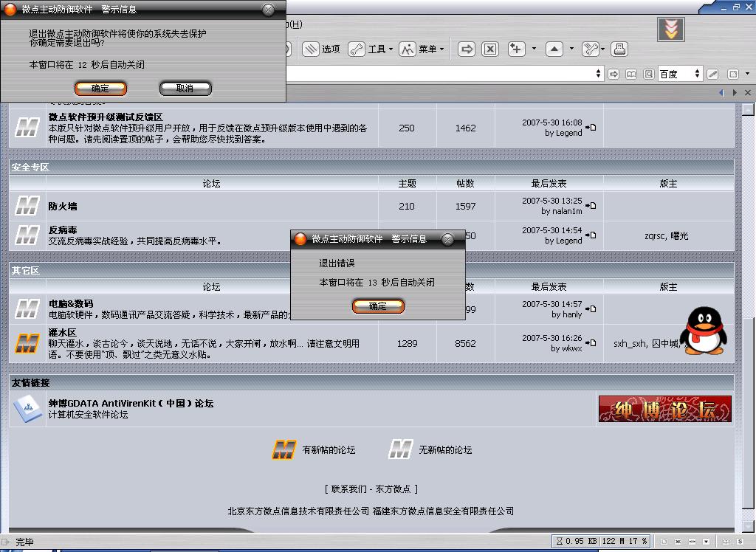
Task: Click the next tab arrow
Action: point(735,92)
